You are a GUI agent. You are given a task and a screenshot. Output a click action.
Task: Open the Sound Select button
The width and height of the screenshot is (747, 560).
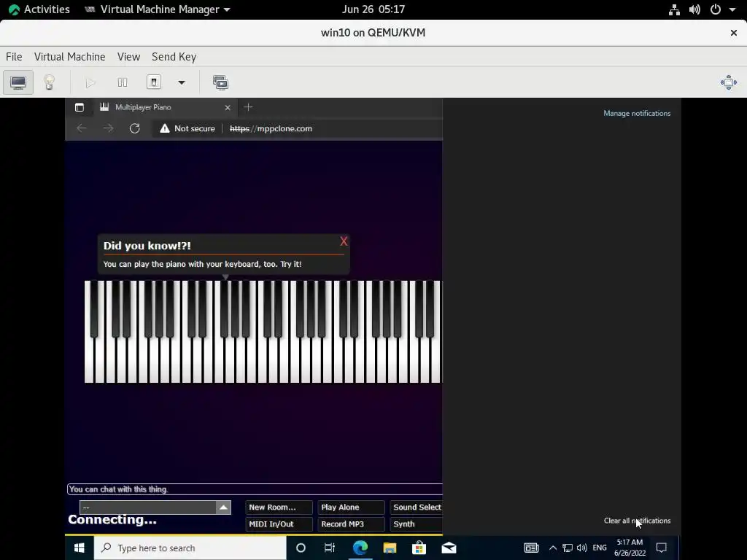417,507
